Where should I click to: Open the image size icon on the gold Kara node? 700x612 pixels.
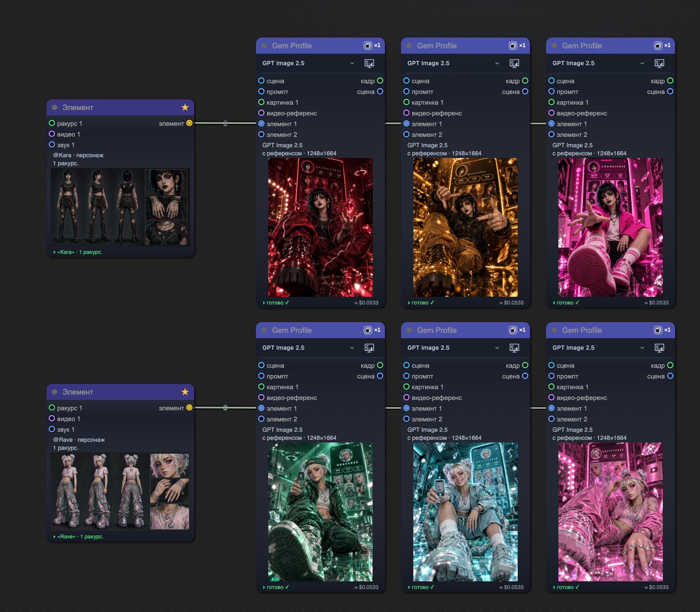(x=514, y=63)
